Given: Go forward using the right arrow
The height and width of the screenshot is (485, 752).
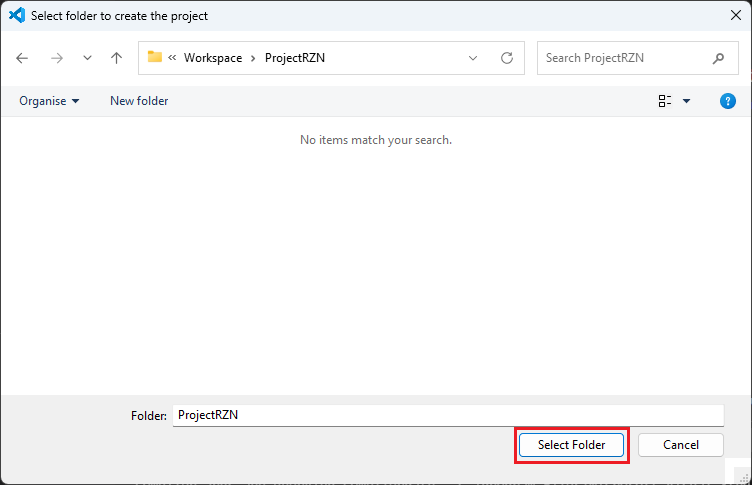Looking at the screenshot, I should [x=57, y=58].
